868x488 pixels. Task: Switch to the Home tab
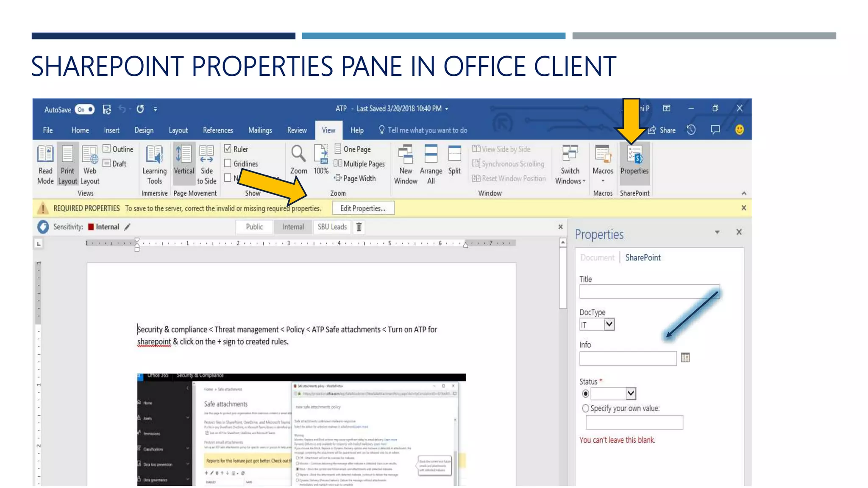click(x=80, y=130)
